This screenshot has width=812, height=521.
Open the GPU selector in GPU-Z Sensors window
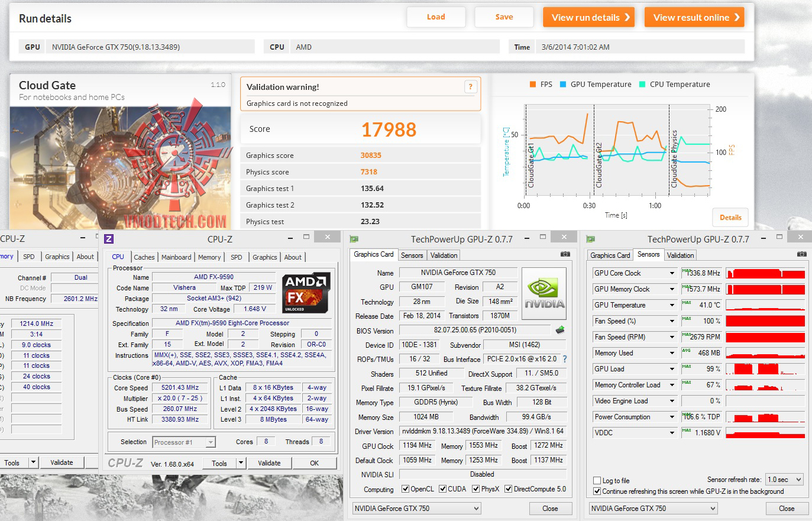pos(653,509)
